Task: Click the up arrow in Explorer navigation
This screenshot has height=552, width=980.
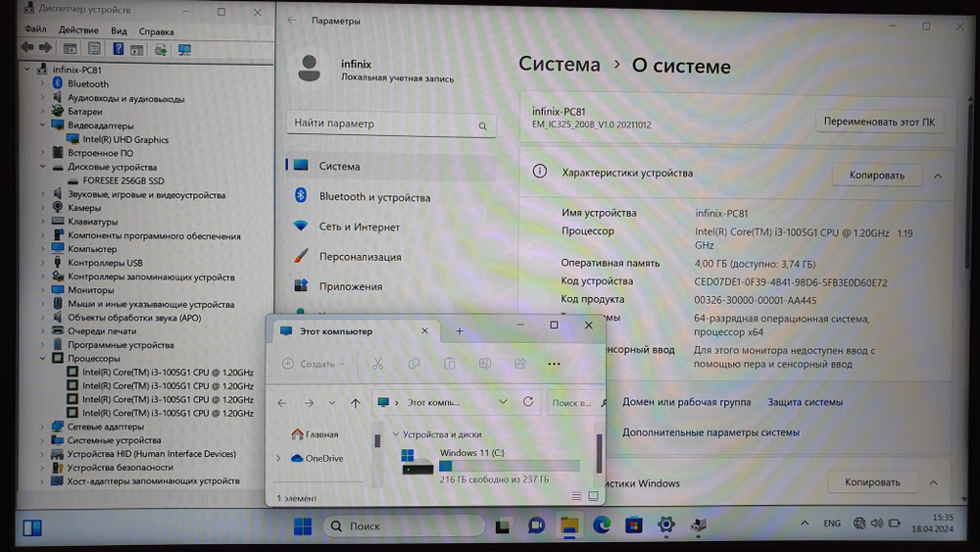Action: coord(356,403)
